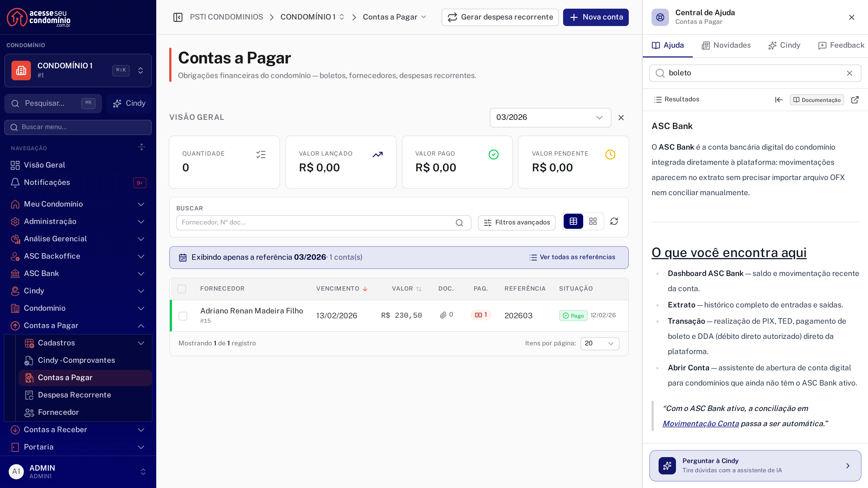Click Gerar despesa recorrente button
The height and width of the screenshot is (488, 868).
[x=500, y=17]
